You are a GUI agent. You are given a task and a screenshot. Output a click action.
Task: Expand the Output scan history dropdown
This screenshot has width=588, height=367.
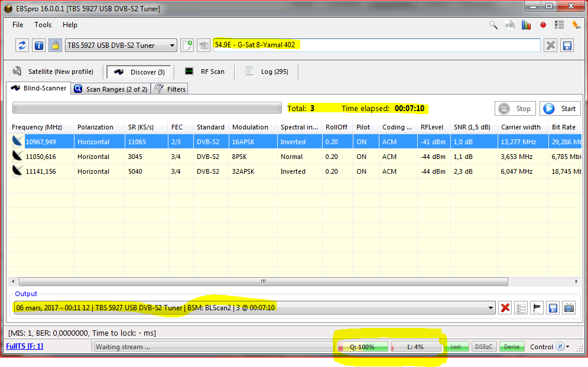click(x=490, y=307)
